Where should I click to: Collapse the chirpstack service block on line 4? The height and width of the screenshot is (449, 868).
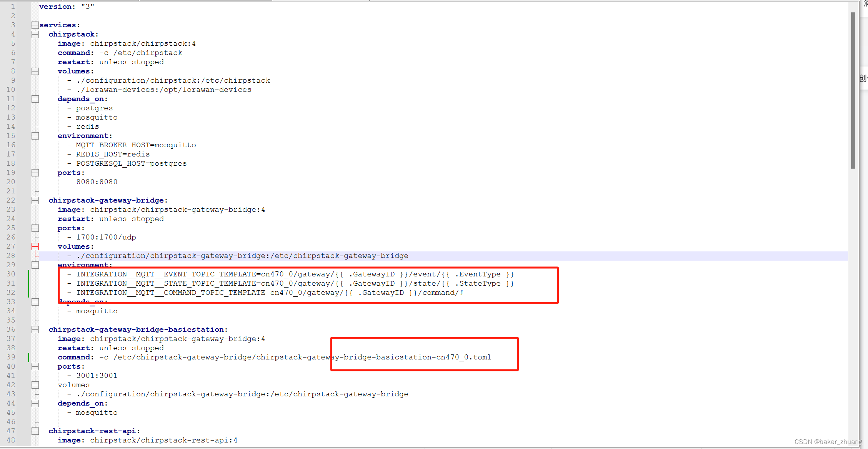tap(35, 34)
